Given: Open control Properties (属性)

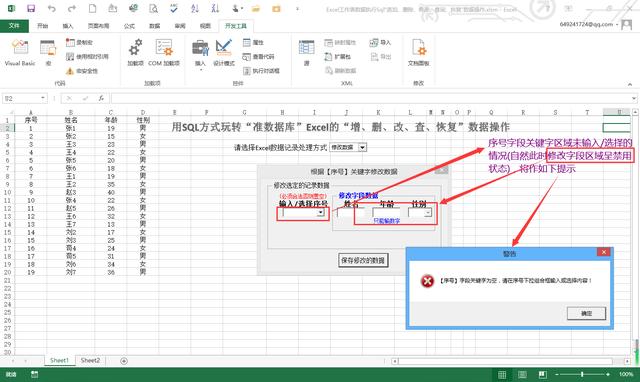Looking at the screenshot, I should [253, 42].
